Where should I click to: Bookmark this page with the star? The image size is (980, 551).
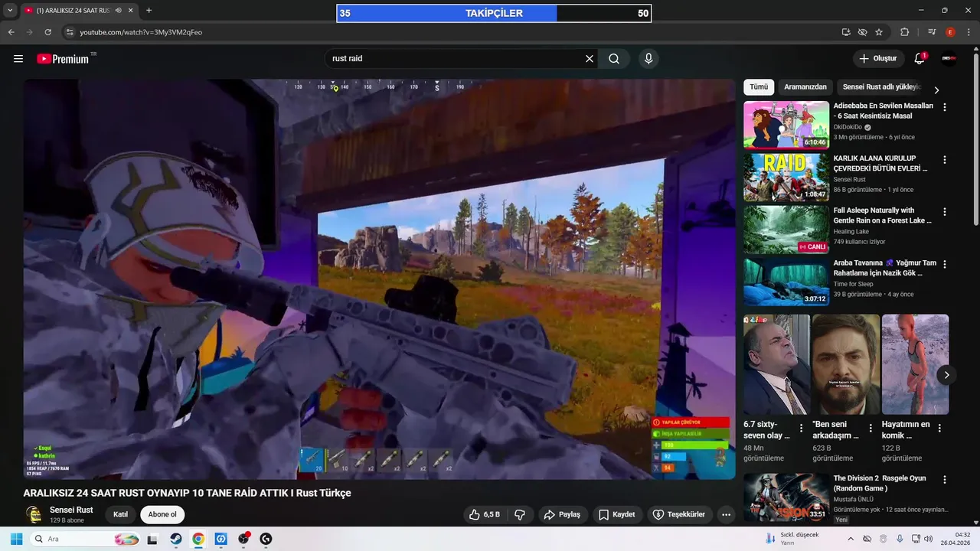click(x=879, y=32)
